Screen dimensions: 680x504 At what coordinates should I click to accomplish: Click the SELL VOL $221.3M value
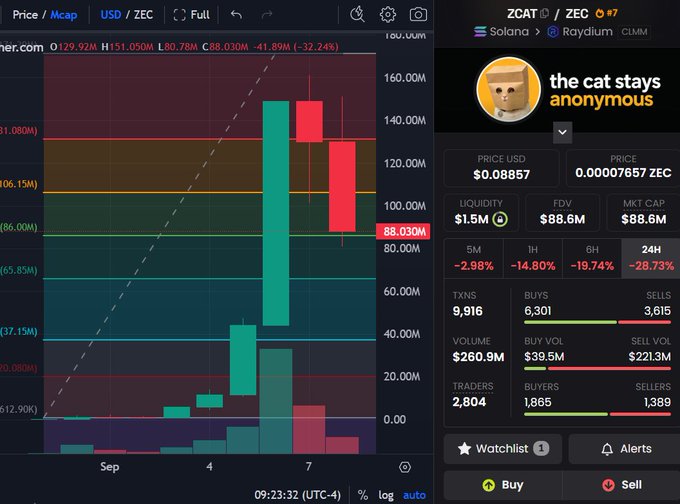click(x=650, y=357)
